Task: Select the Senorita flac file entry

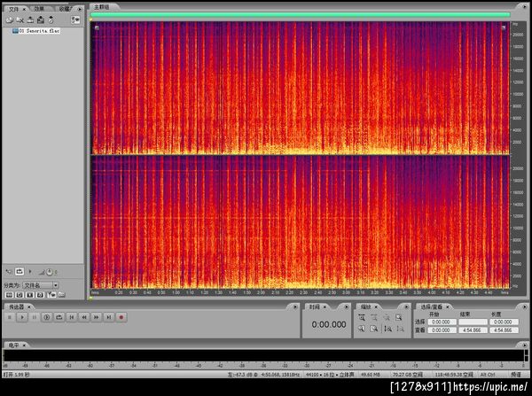Action: point(36,31)
